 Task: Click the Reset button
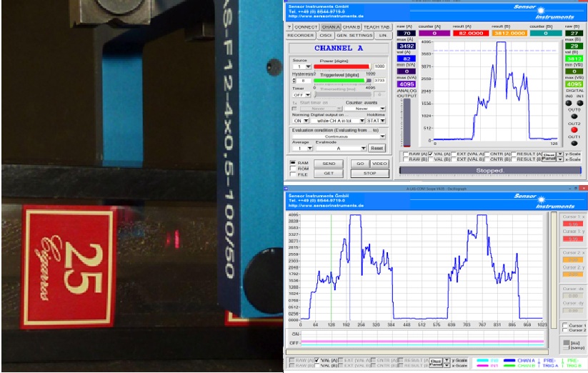tap(377, 148)
